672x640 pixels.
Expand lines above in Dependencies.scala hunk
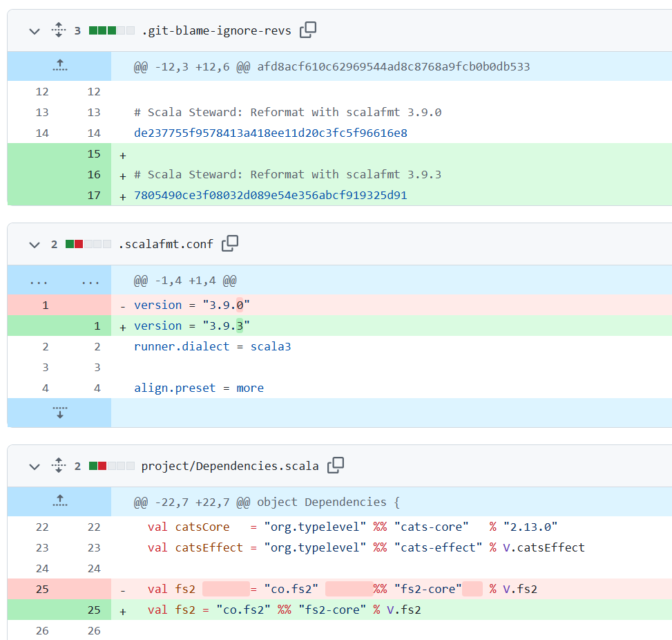[59, 501]
